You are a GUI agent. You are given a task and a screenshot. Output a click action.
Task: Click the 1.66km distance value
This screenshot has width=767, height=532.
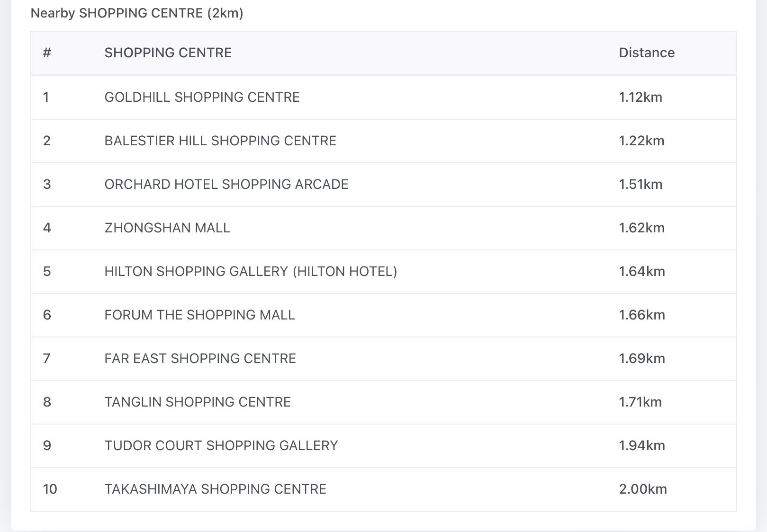click(x=641, y=315)
